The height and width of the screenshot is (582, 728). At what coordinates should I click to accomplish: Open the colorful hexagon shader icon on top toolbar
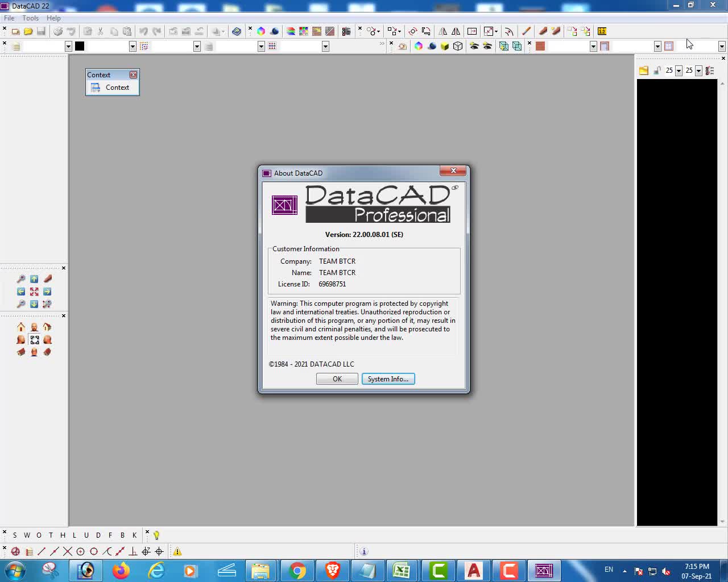coord(261,31)
